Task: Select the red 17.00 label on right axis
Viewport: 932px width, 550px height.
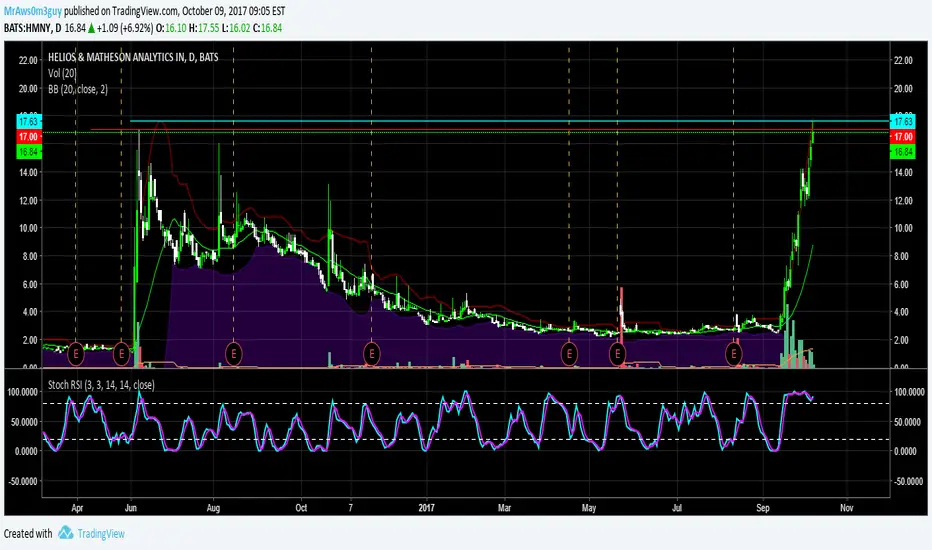Action: 903,137
